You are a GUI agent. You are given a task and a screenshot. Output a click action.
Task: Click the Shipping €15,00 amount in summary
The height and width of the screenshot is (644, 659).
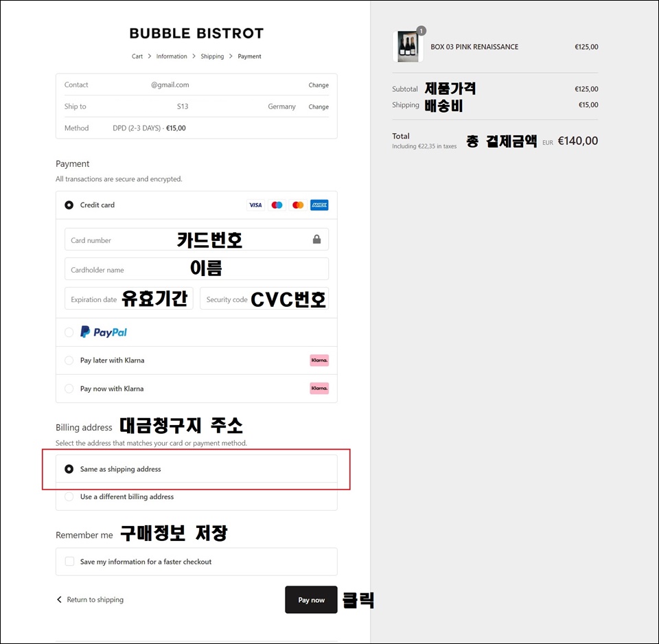click(x=588, y=105)
